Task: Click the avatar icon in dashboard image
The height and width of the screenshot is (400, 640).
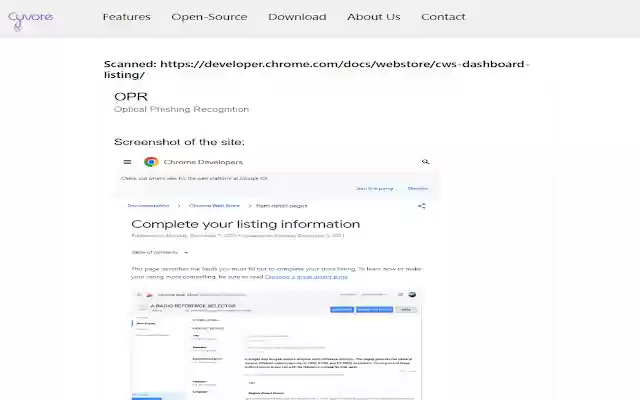Action: click(412, 294)
